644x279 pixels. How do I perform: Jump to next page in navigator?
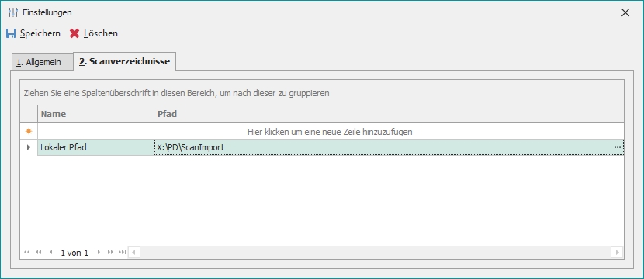click(x=110, y=253)
